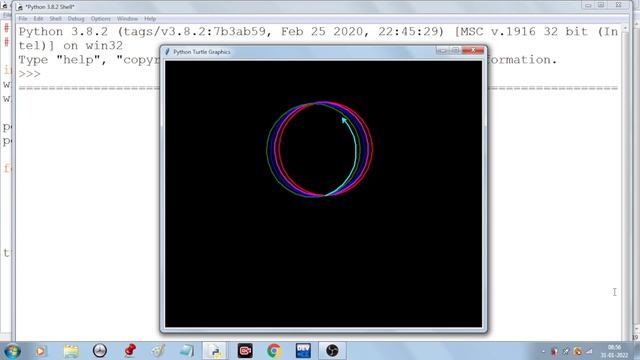Open the Dev-C++ taskbar icon
The image size is (640, 360).
303,351
